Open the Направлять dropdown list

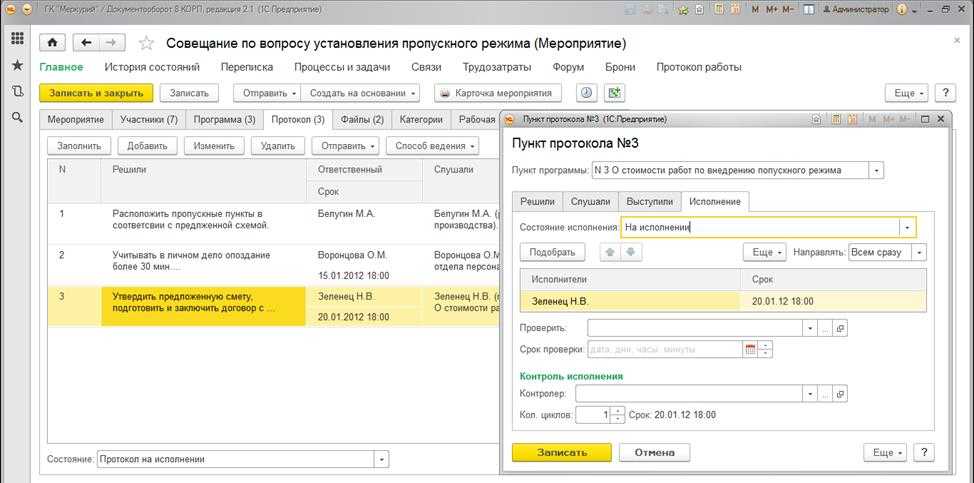point(919,252)
